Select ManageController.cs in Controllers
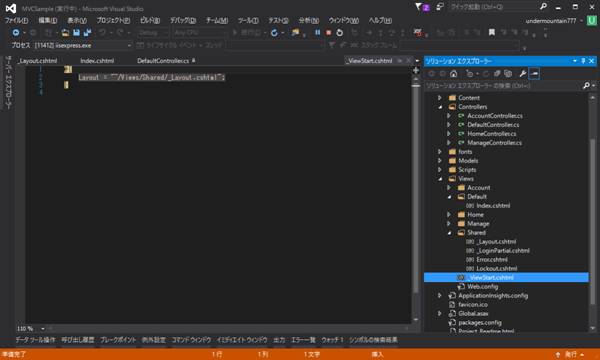The width and height of the screenshot is (600, 360). (x=494, y=143)
